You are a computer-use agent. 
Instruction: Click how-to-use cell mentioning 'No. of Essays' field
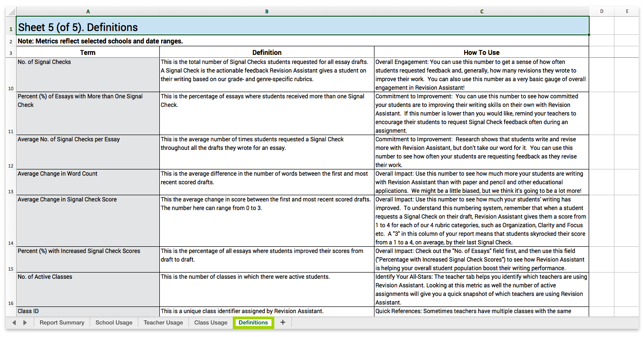pos(482,260)
